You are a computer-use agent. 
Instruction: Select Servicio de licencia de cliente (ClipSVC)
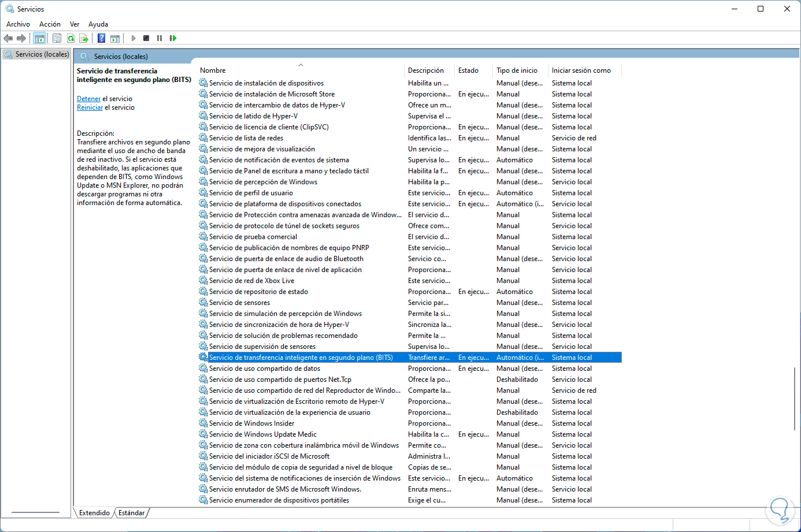[410, 127]
